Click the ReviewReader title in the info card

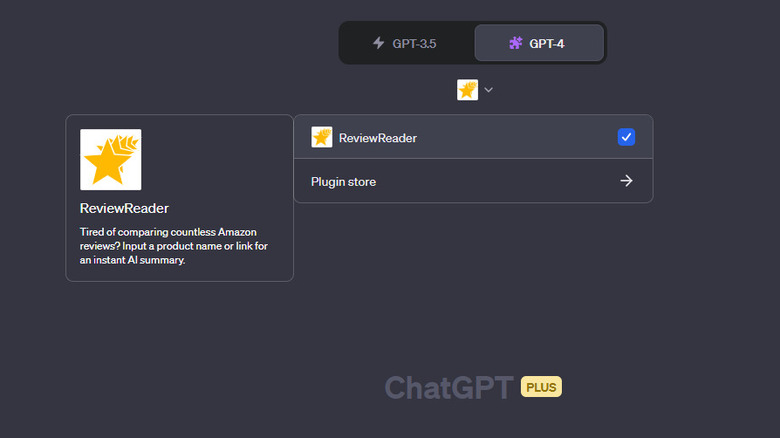point(124,209)
